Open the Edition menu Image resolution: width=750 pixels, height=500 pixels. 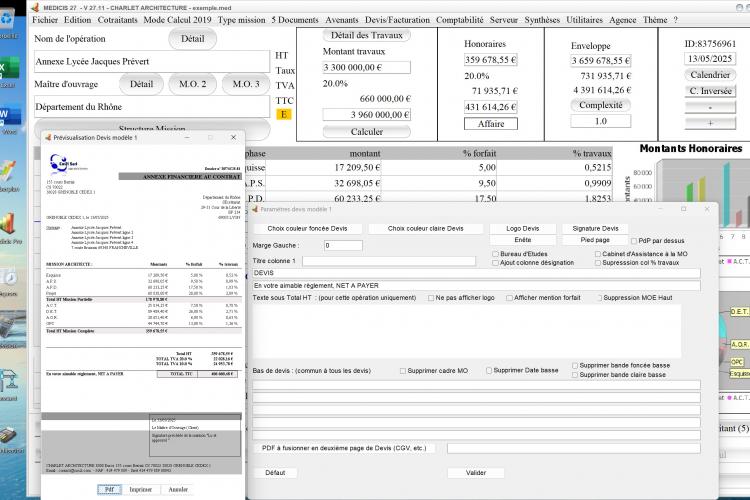click(77, 20)
